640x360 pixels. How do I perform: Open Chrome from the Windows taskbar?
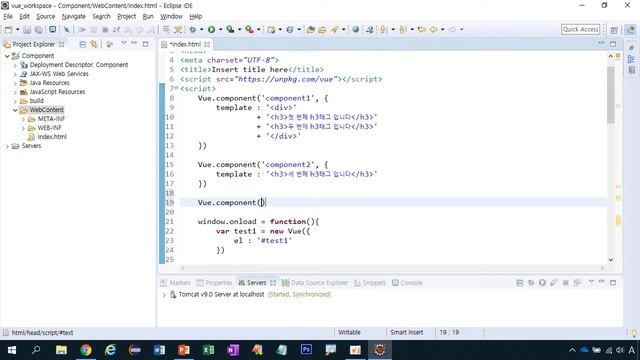(86, 350)
